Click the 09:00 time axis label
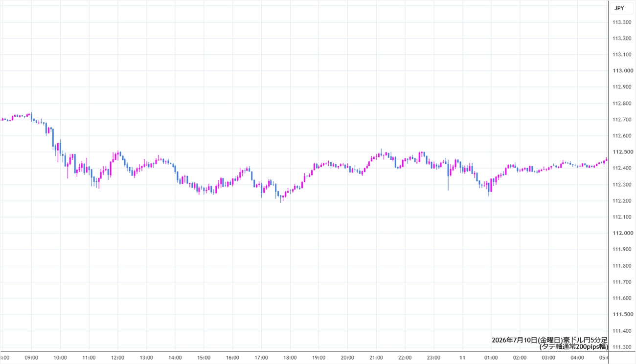The image size is (636, 364). tap(31, 358)
